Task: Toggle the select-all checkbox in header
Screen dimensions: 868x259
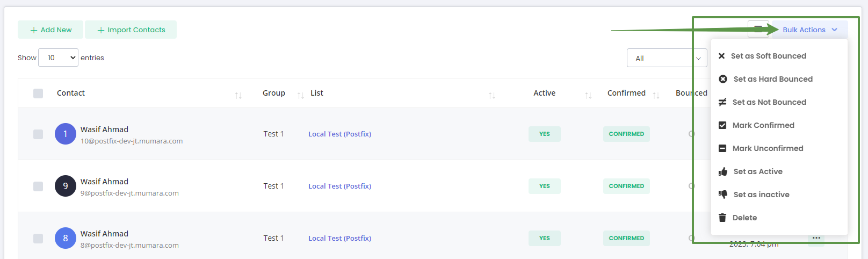Action: tap(38, 93)
